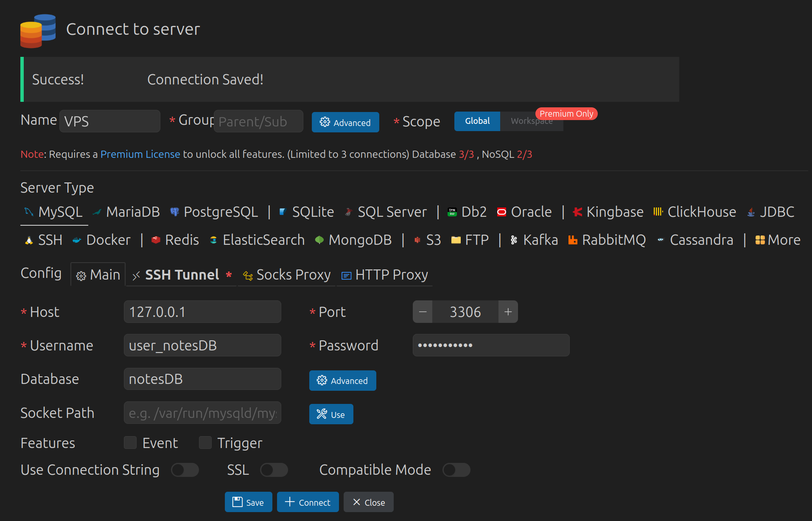Enable the Trigger feature checkbox
Viewport: 812px width, 521px height.
pos(205,443)
